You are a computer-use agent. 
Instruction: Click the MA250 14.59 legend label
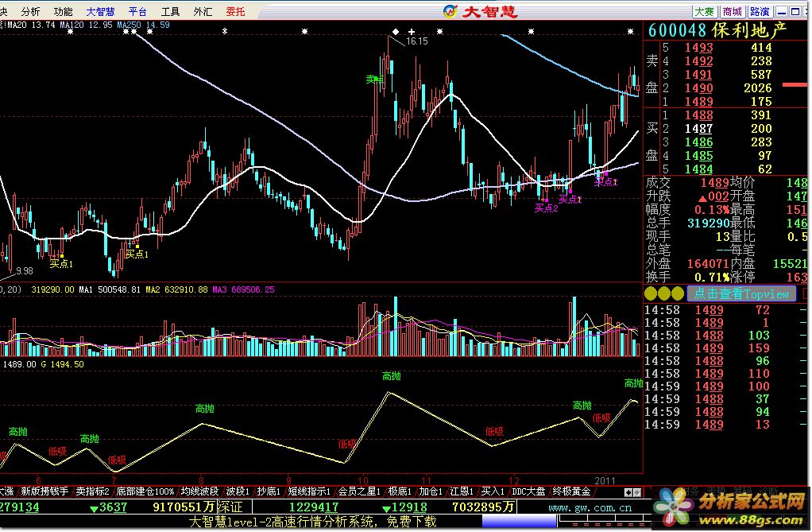click(144, 25)
